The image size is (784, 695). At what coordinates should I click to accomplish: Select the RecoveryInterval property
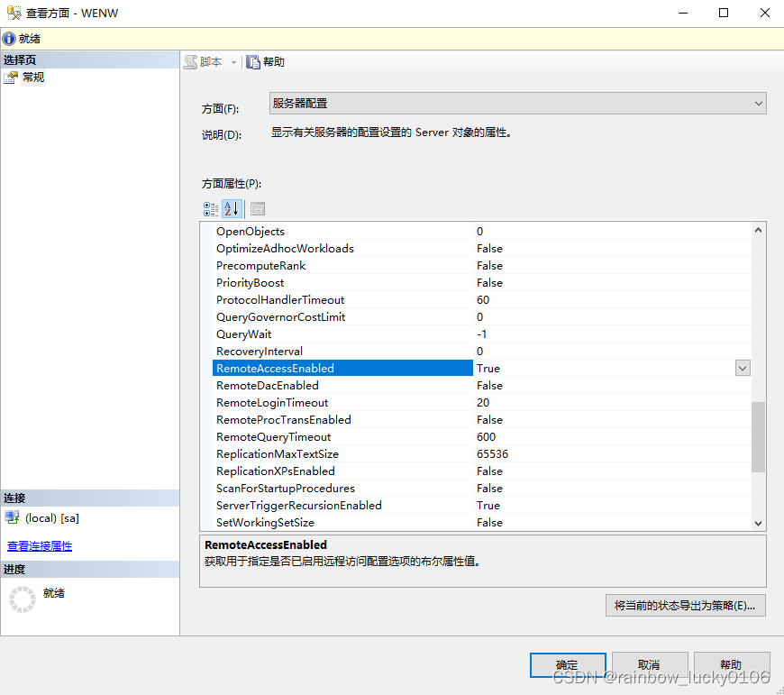[482, 351]
